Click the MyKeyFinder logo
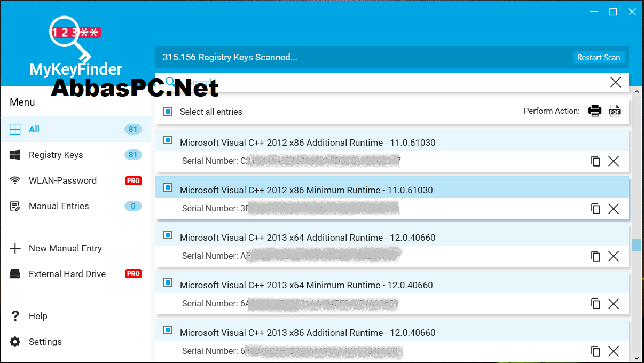Screen dimensions: 644x363 click(75, 45)
